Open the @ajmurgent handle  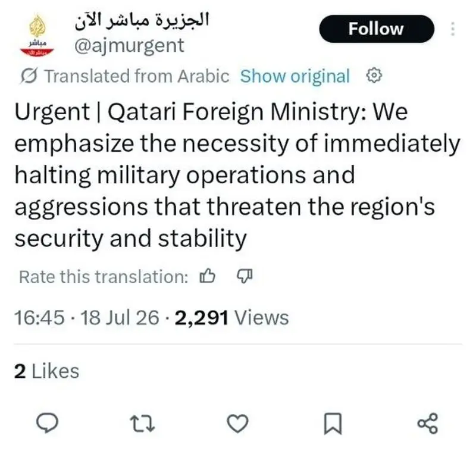[129, 46]
